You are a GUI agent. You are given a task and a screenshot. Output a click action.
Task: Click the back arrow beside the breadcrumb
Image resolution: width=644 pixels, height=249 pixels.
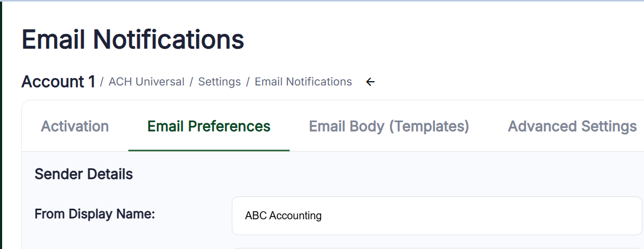tap(370, 82)
